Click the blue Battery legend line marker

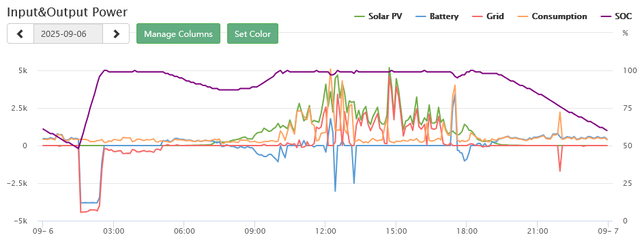[420, 17]
